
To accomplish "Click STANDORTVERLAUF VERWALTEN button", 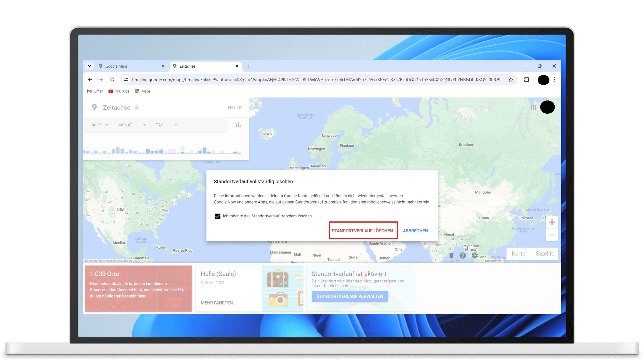I will (350, 297).
